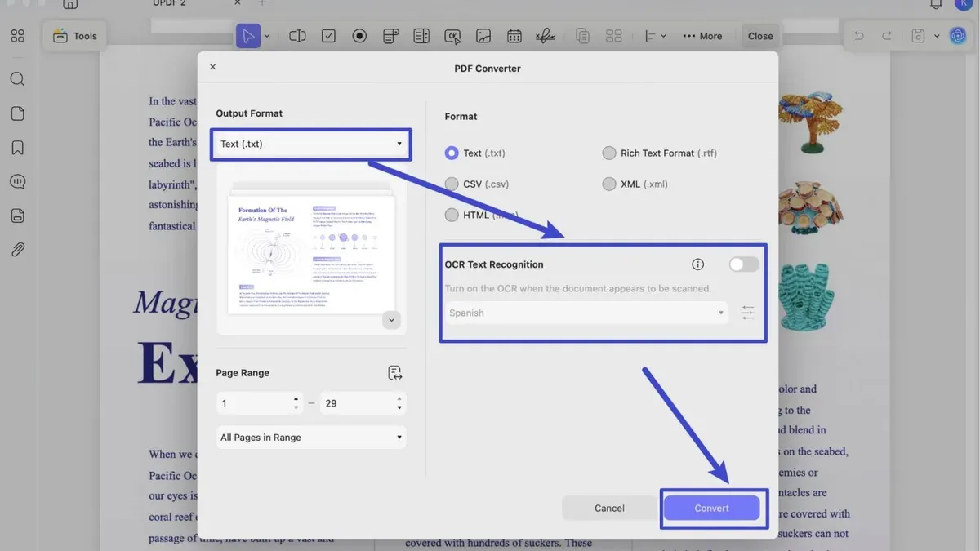
Task: Select the list box form field tool
Action: [421, 36]
